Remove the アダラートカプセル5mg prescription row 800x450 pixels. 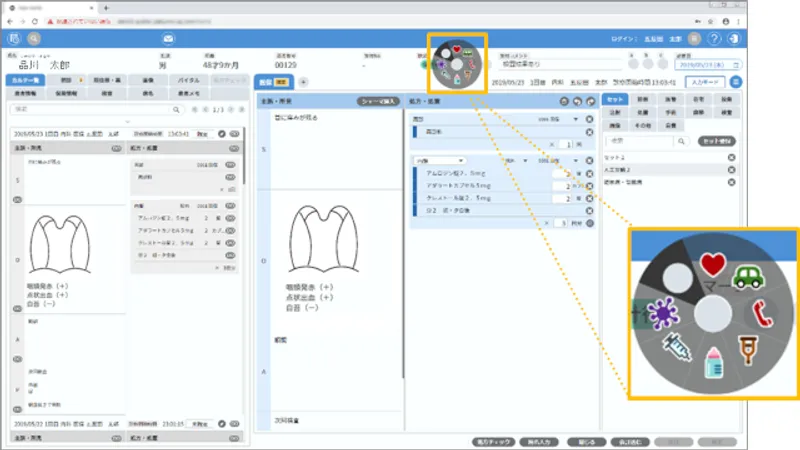[x=590, y=185]
